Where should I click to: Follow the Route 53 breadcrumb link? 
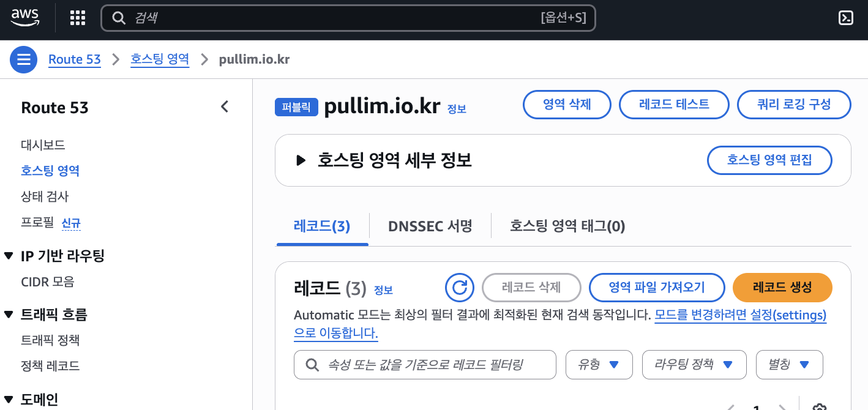tap(75, 59)
